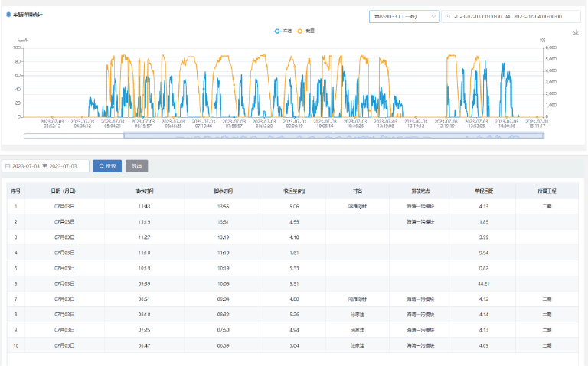
Task: Expand the vehicle selector chevron arrow
Action: coord(433,17)
